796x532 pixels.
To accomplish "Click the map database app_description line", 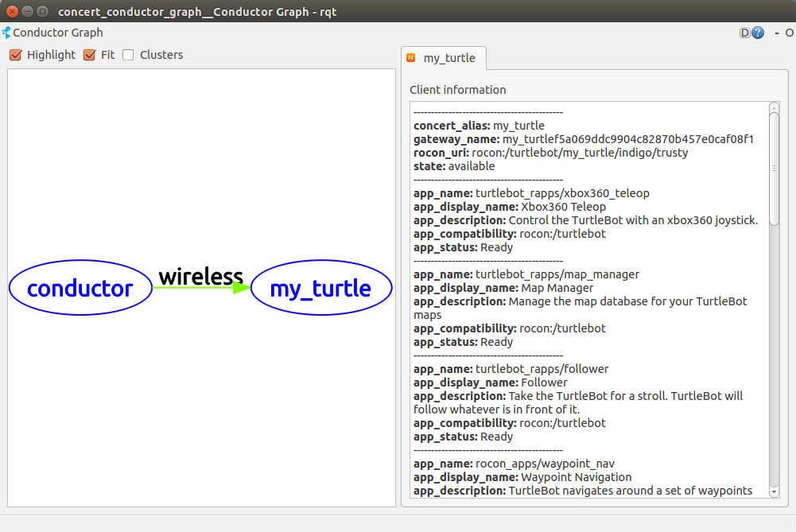I will [580, 308].
